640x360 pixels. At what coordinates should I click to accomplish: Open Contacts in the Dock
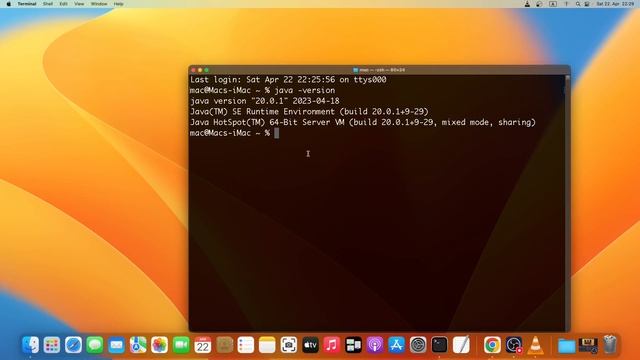224,345
